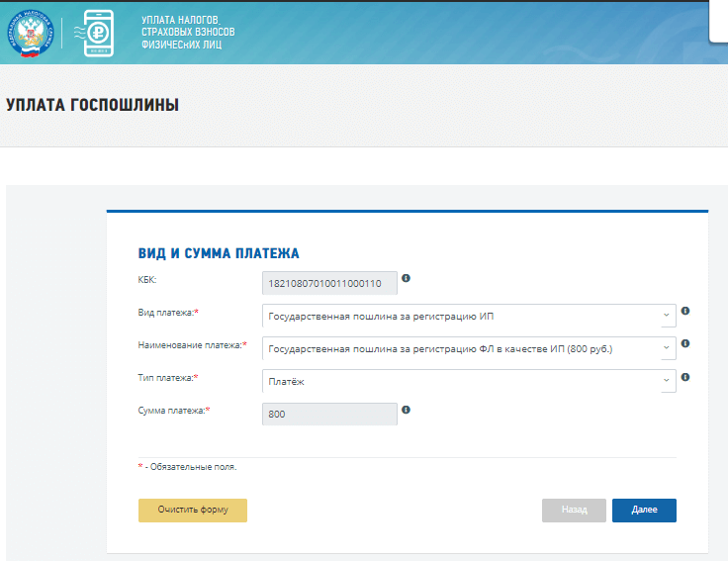This screenshot has height=561, width=728.
Task: Open the Вид платежа dropdown
Action: pos(469,316)
